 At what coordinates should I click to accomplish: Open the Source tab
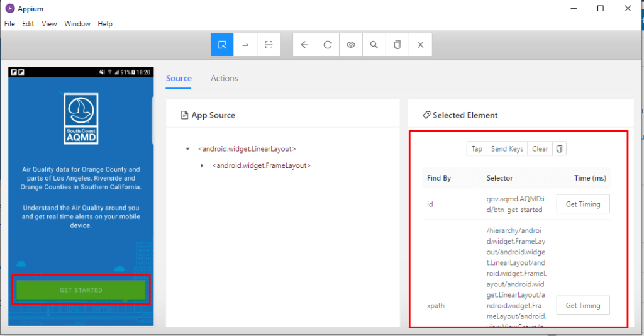point(179,78)
